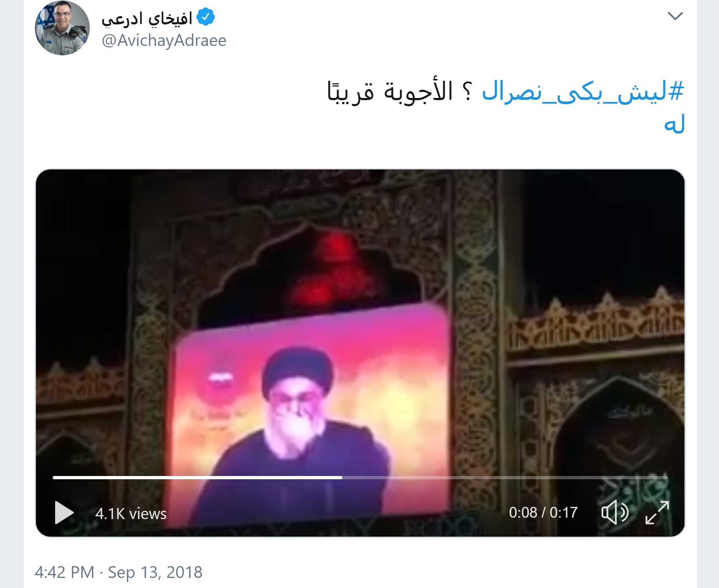Click the 4.1K views label
This screenshot has width=719, height=588.
click(131, 514)
